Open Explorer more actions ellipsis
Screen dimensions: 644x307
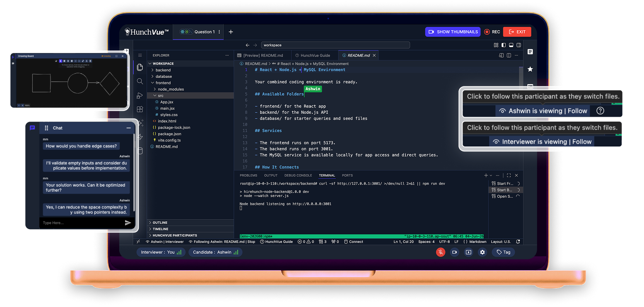point(227,55)
